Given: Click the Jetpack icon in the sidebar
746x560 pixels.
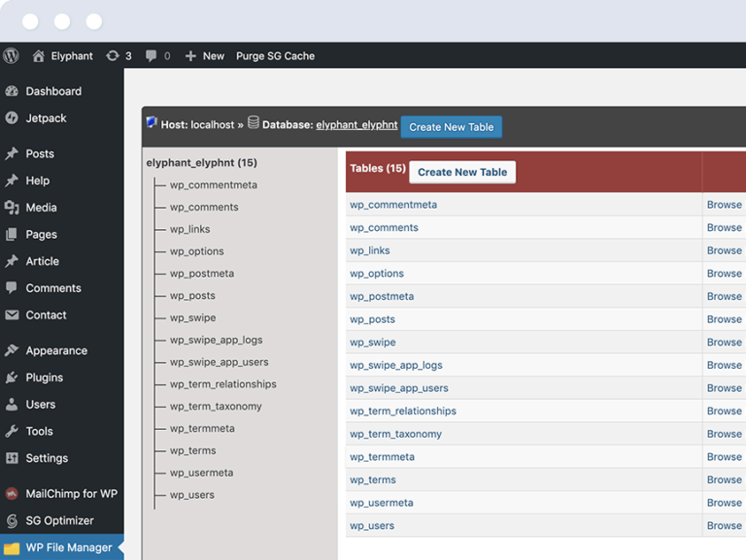Looking at the screenshot, I should [x=12, y=117].
